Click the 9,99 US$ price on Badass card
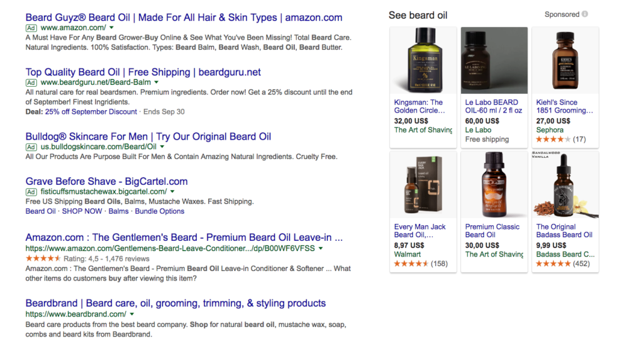644x351 pixels. pos(551,245)
